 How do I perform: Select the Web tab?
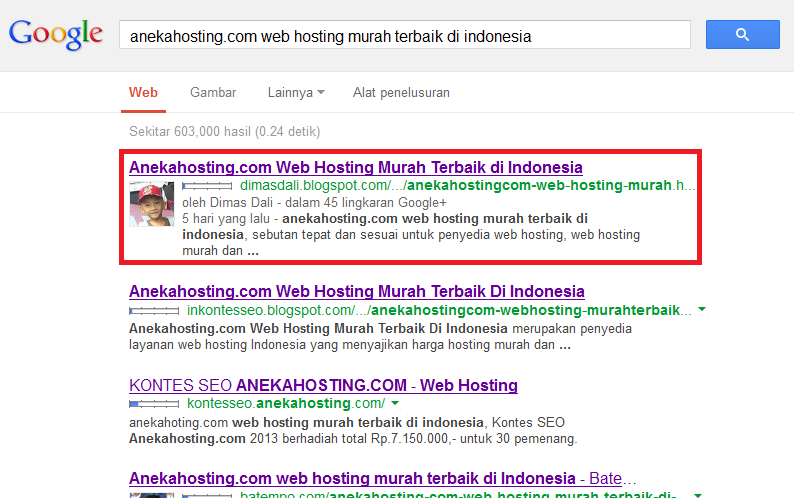point(143,93)
